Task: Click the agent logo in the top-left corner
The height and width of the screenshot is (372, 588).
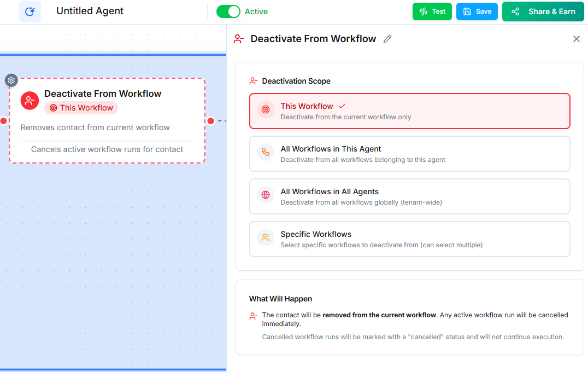Action: point(30,11)
